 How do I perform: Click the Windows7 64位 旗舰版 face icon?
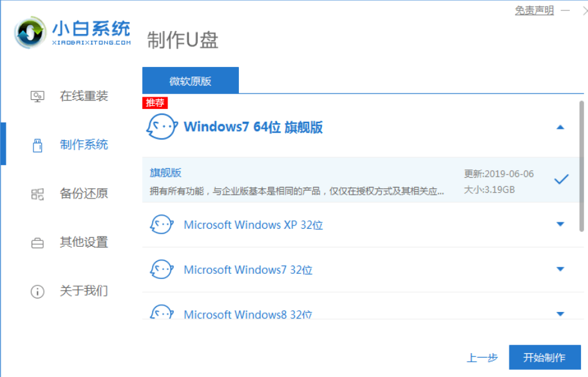coord(161,127)
